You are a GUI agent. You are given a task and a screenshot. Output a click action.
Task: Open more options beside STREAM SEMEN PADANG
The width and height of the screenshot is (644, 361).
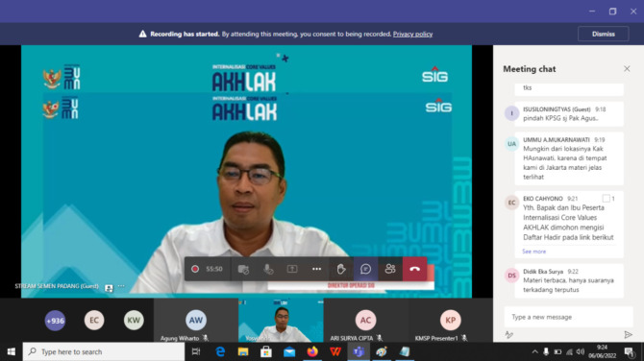[121, 286]
